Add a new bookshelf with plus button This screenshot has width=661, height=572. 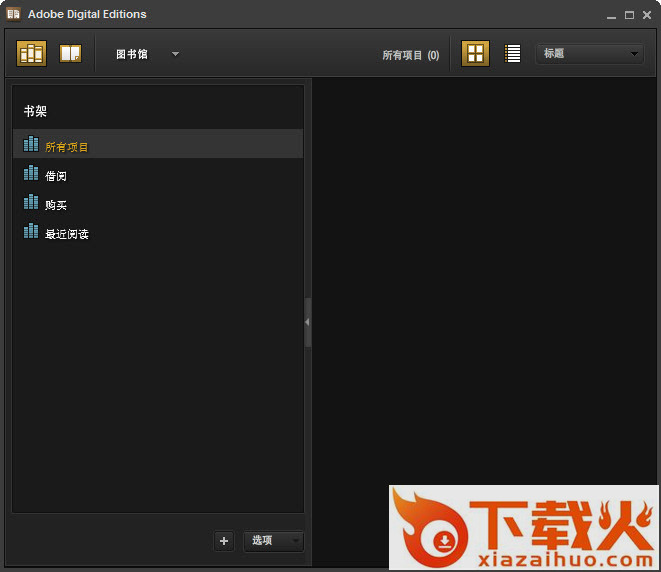224,541
